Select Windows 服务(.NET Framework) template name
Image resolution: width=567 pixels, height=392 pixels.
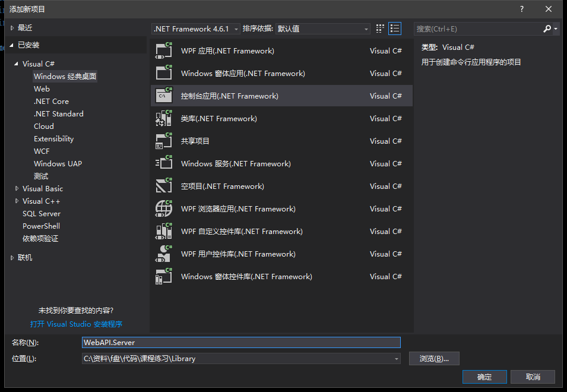click(x=236, y=164)
